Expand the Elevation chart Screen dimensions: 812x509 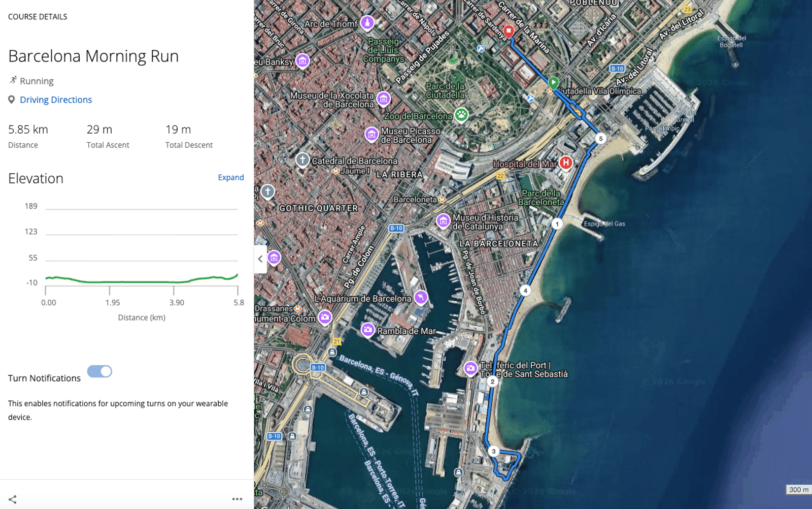[x=230, y=177]
